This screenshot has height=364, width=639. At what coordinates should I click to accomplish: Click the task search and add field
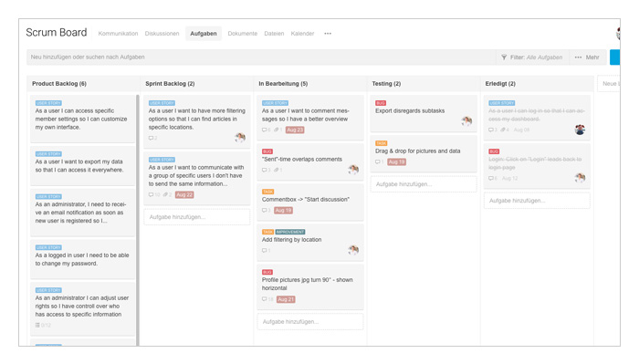click(261, 57)
